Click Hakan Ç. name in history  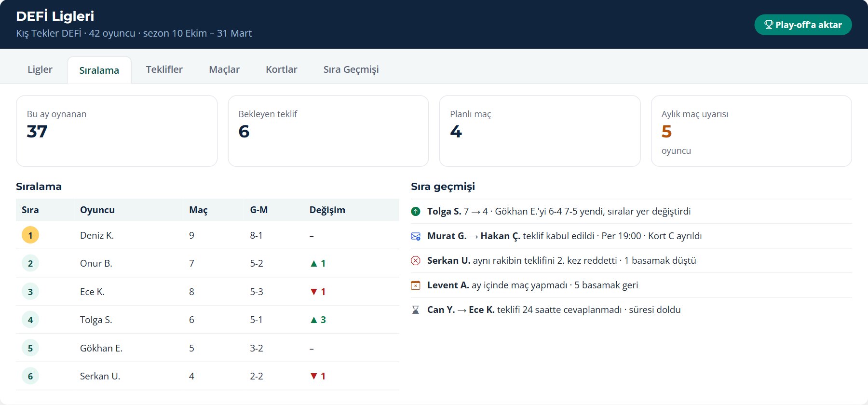point(501,236)
